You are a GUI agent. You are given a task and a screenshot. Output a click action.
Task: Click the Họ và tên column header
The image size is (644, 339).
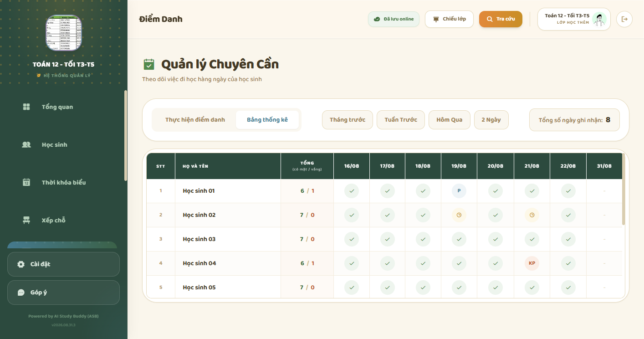228,166
